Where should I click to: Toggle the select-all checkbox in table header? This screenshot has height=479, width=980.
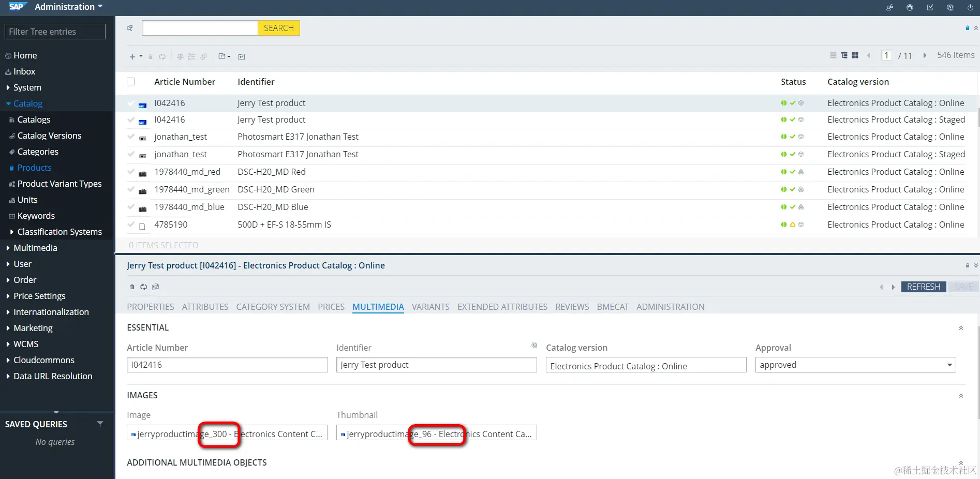131,81
